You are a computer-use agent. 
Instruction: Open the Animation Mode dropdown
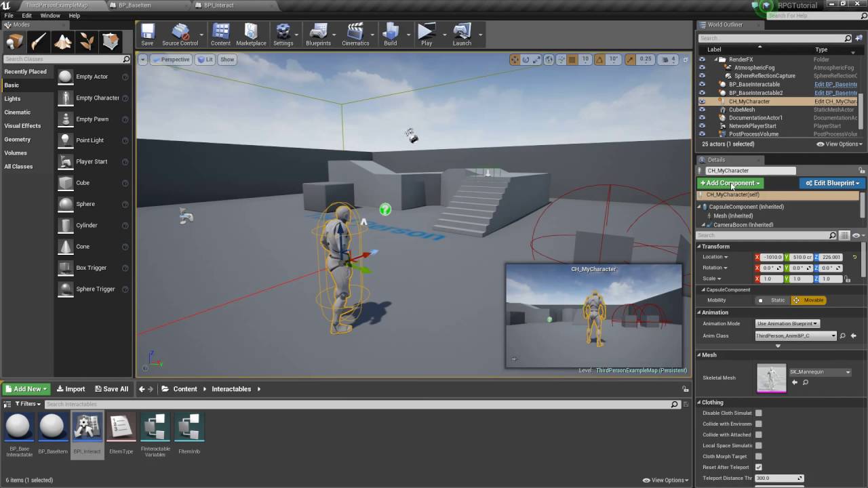point(787,323)
